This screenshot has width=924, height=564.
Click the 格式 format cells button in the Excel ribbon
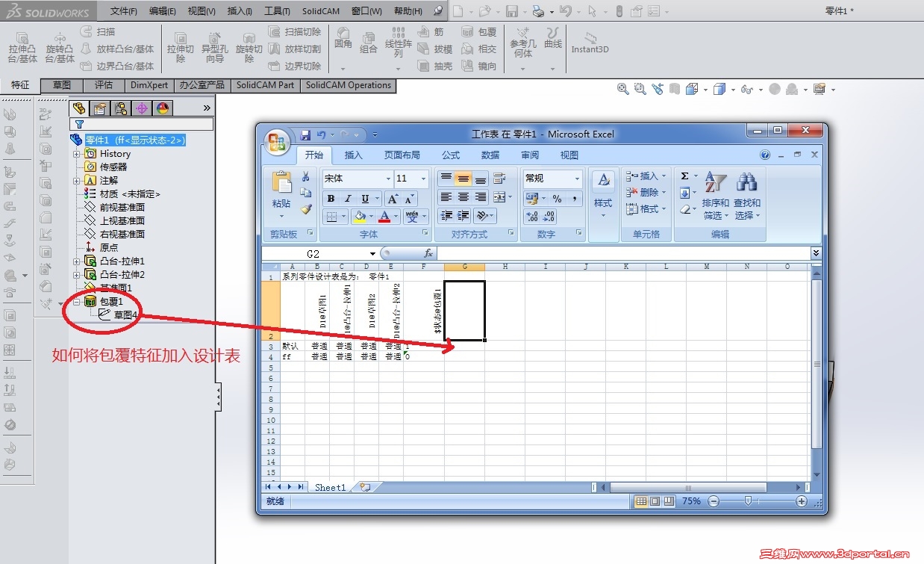pos(646,209)
